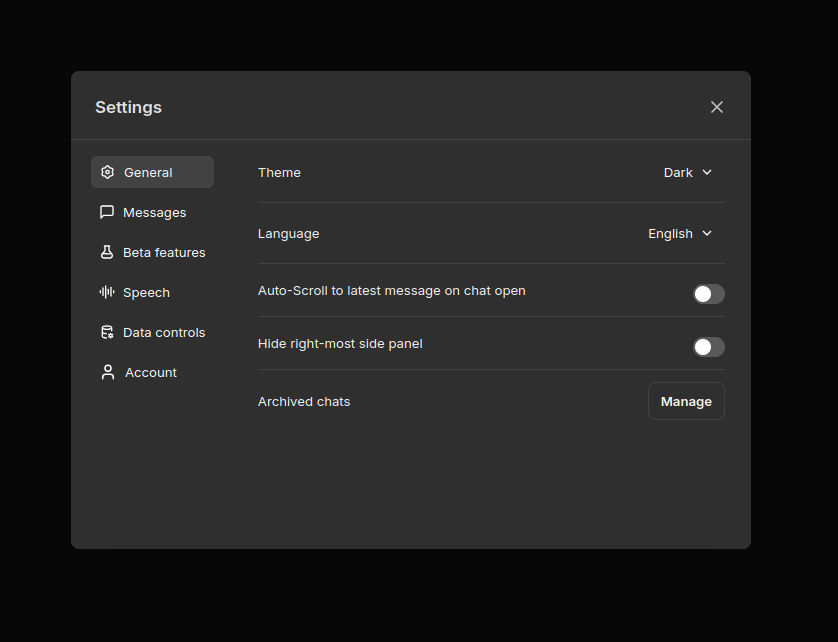Click the database icon for Data controls
The height and width of the screenshot is (642, 838).
[107, 332]
